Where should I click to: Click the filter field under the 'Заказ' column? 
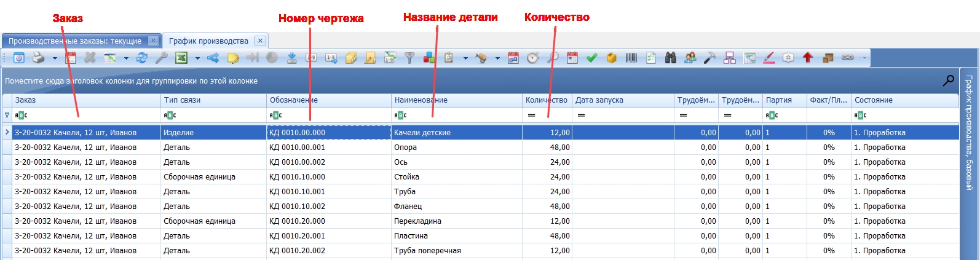point(86,115)
